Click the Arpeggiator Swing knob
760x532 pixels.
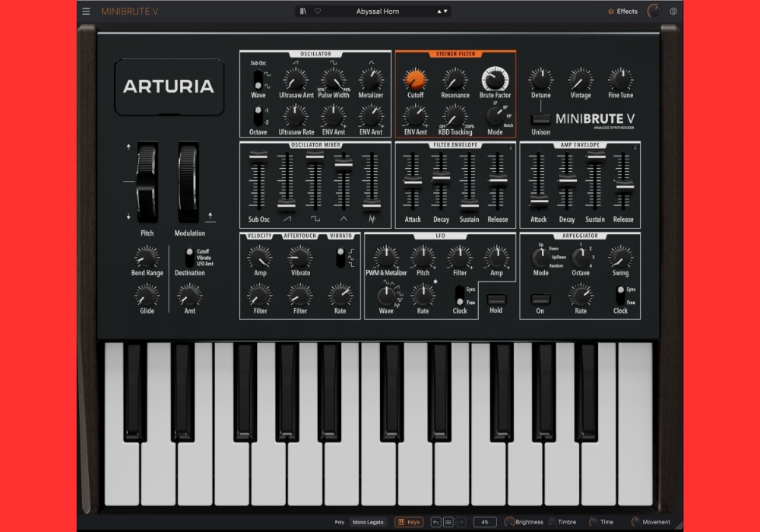[x=620, y=258]
